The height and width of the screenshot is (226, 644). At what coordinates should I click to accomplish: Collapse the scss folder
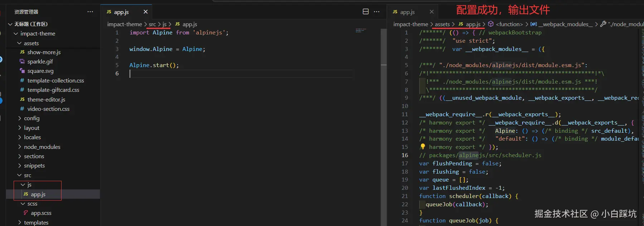32,204
